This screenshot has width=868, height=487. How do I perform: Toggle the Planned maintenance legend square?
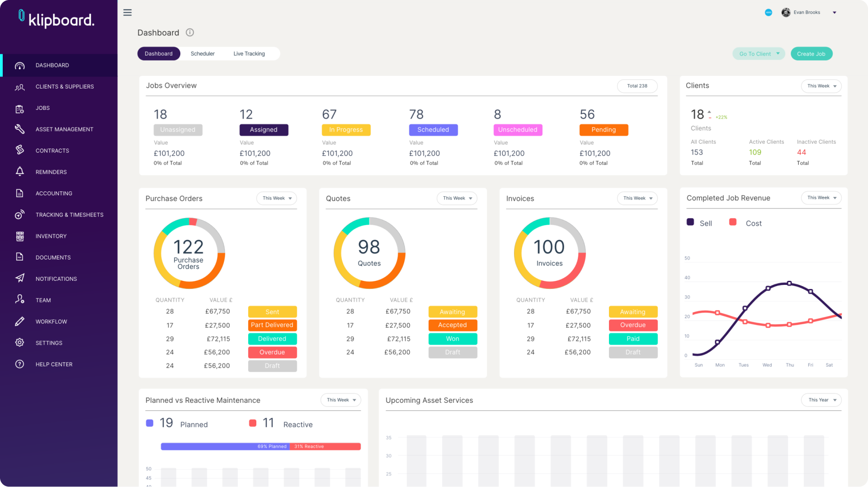coord(150,423)
